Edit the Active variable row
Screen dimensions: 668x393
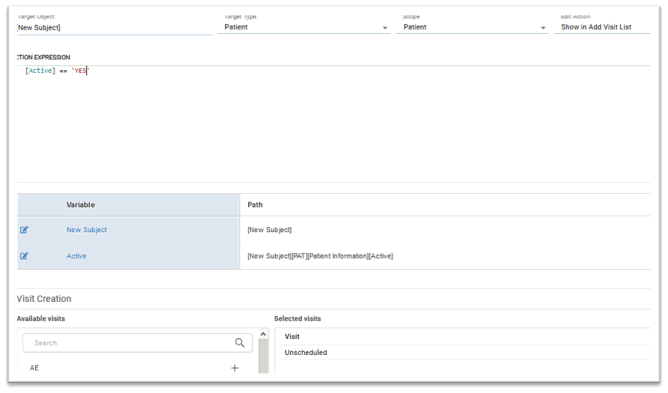24,256
